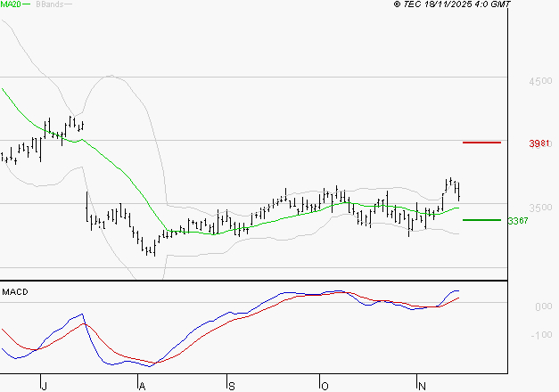This screenshot has height=392, width=559.
Task: Click the A month marker on time axis
Action: [142, 387]
